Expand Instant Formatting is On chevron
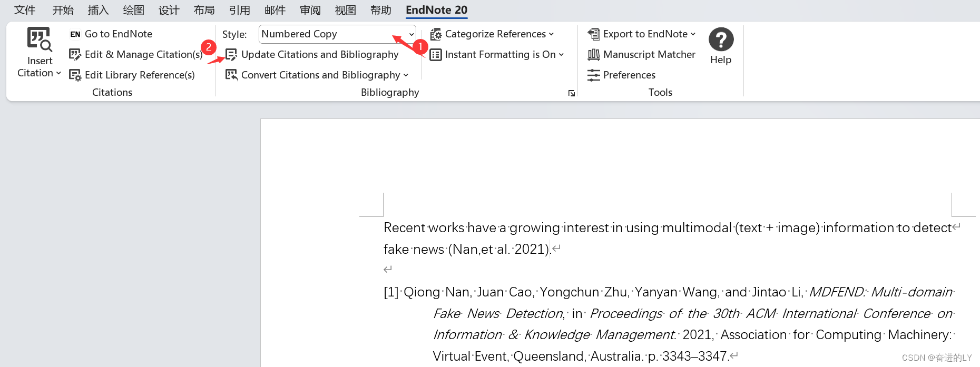Viewport: 980px width, 367px height. tap(561, 55)
